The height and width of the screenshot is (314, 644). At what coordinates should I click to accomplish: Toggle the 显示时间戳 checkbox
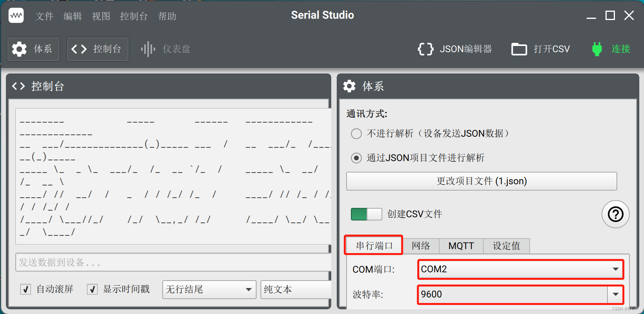[x=92, y=290]
